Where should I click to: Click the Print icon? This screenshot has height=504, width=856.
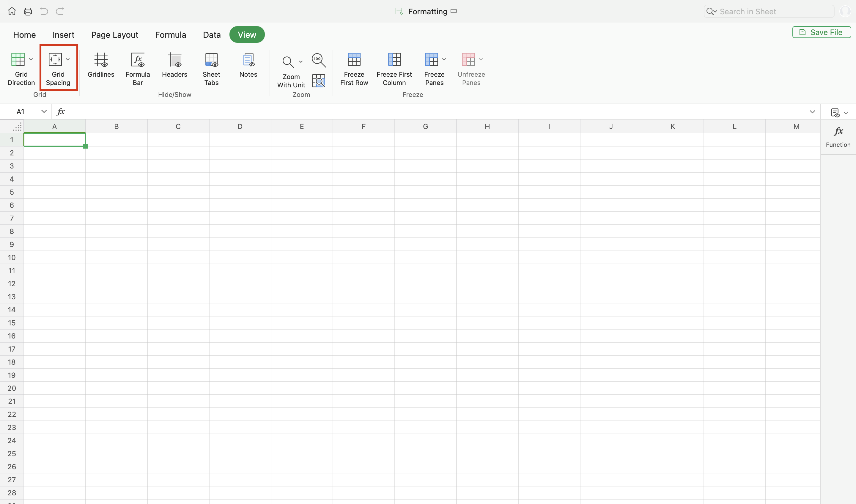(28, 12)
